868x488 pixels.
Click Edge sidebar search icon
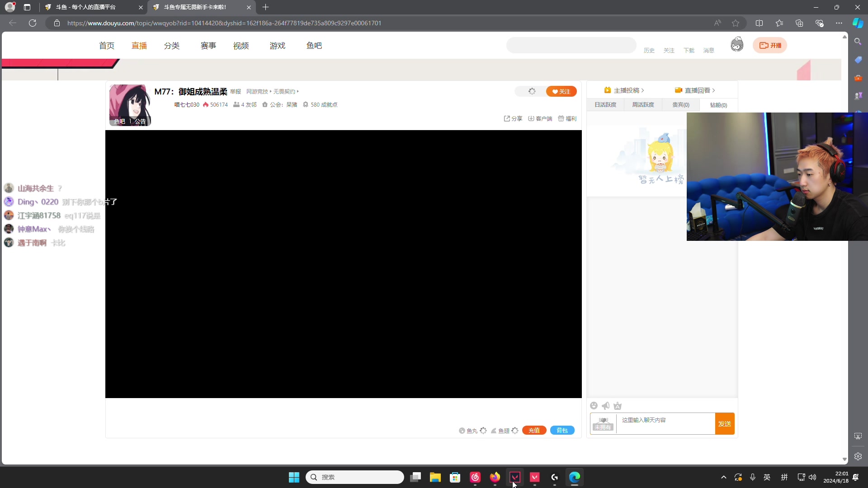point(858,42)
